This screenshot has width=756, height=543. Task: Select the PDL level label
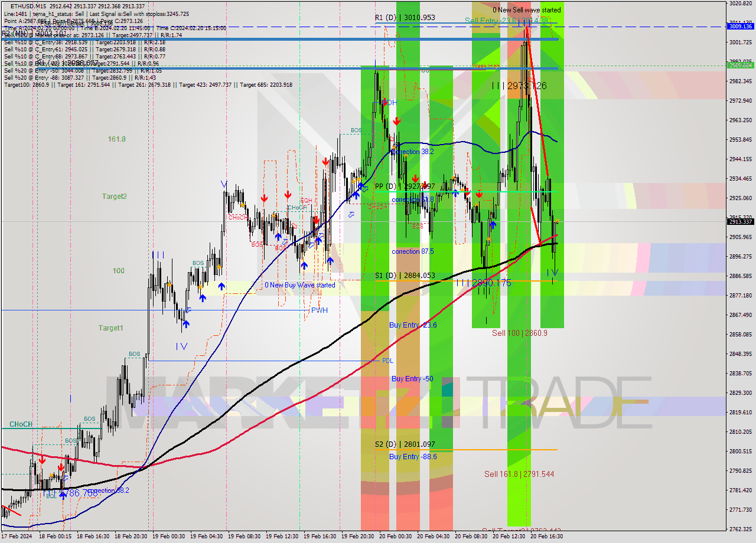click(387, 361)
